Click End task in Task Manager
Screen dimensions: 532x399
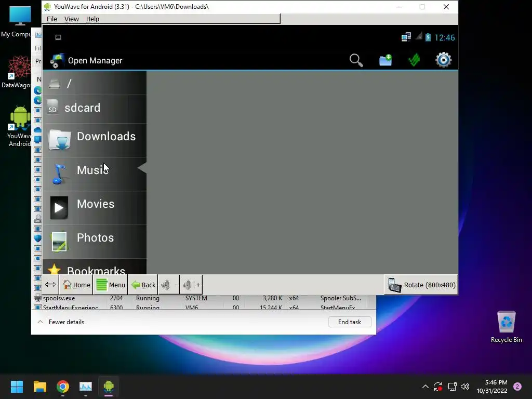click(x=350, y=322)
